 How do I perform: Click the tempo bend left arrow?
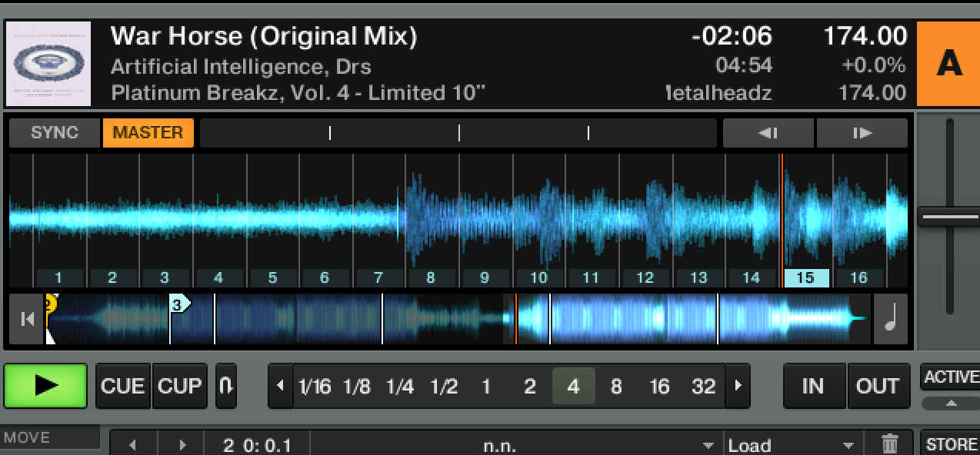pos(768,133)
